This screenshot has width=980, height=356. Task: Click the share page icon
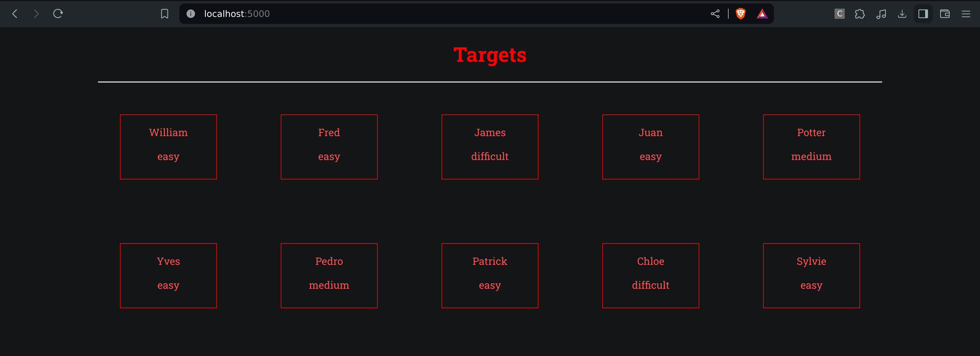715,14
